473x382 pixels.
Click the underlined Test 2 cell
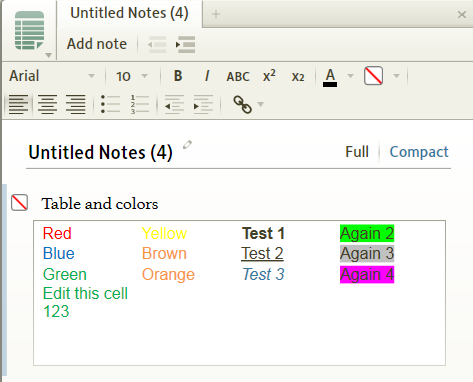262,254
